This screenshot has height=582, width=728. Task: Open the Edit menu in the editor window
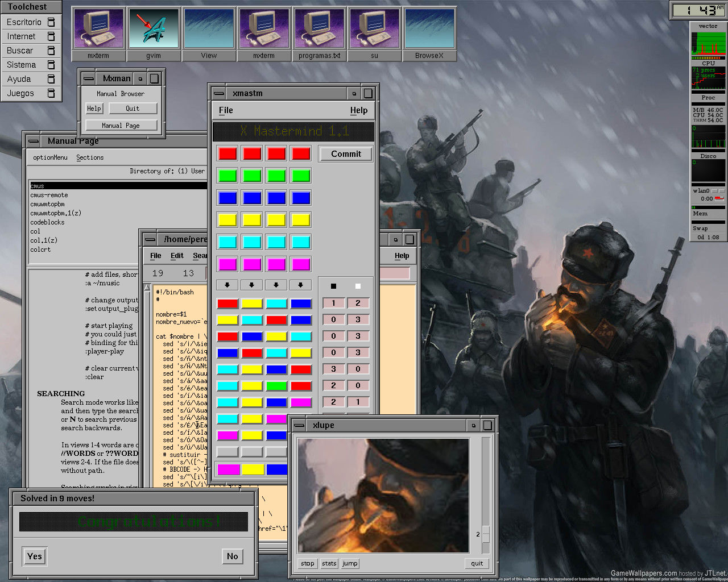(x=177, y=256)
